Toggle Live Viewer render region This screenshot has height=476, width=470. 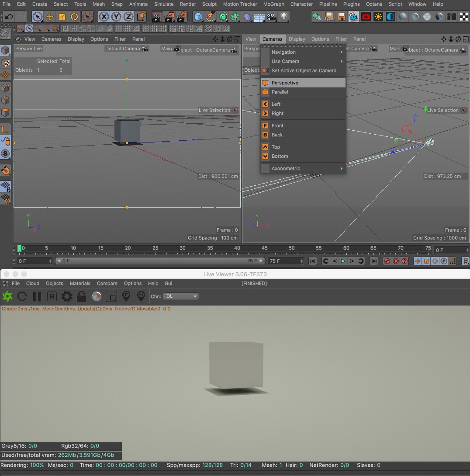111,297
